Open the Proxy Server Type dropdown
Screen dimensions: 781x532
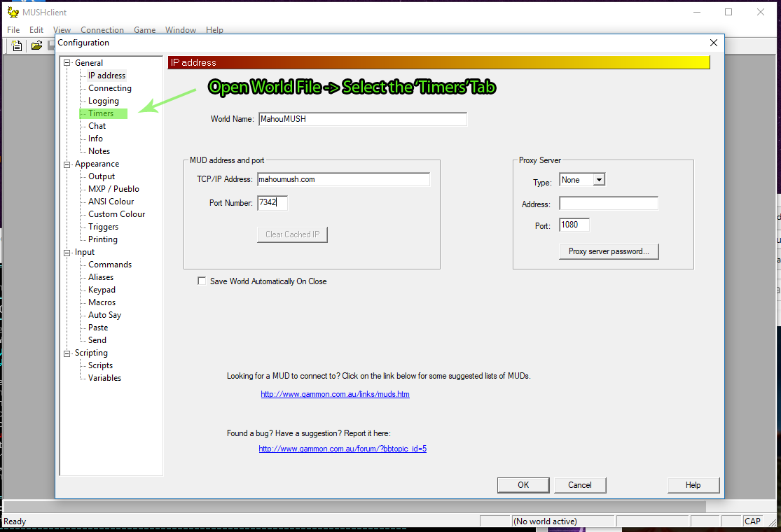coord(598,180)
